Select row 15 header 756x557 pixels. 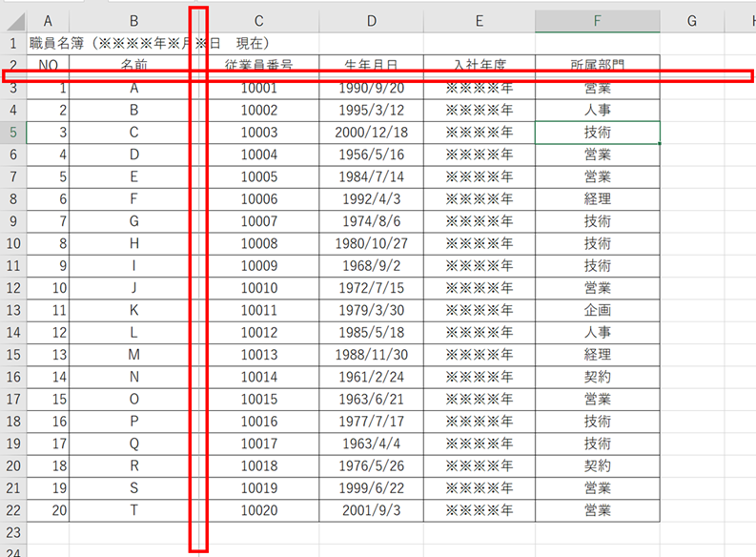pyautogui.click(x=12, y=355)
